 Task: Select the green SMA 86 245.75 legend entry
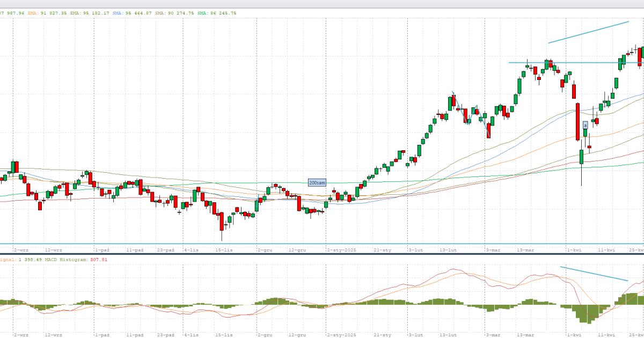click(x=217, y=13)
